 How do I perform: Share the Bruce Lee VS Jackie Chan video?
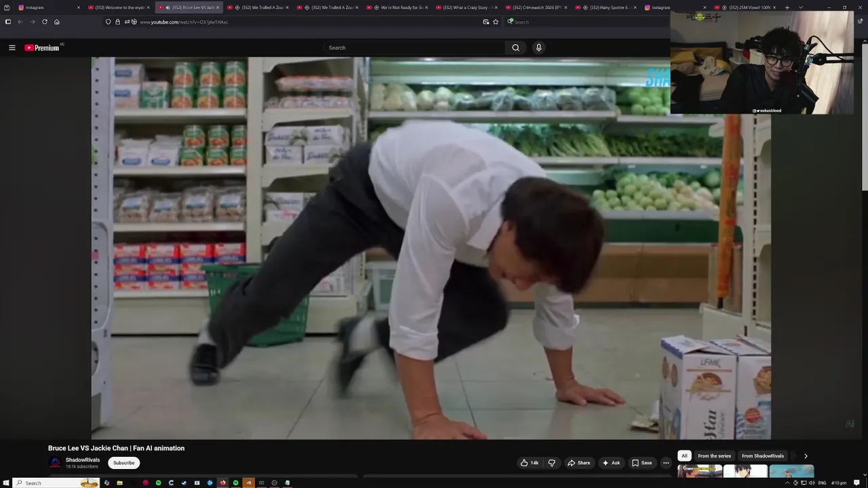point(578,463)
